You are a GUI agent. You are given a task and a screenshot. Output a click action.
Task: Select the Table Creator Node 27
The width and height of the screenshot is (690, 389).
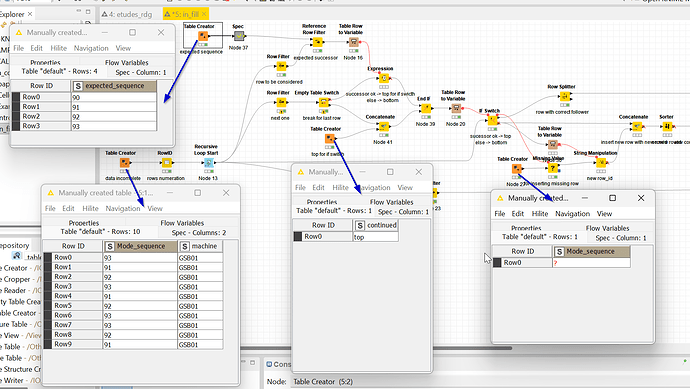tap(517, 168)
